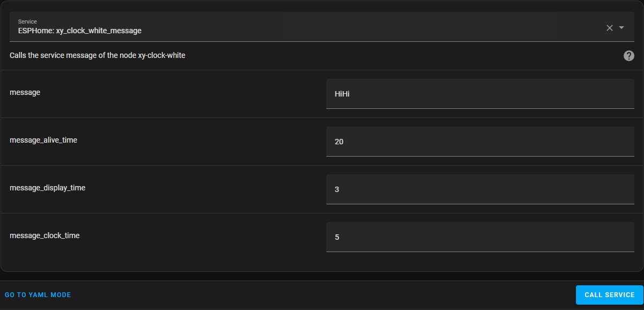Clear the selected service with the X icon
The width and height of the screenshot is (644, 310).
(x=610, y=28)
